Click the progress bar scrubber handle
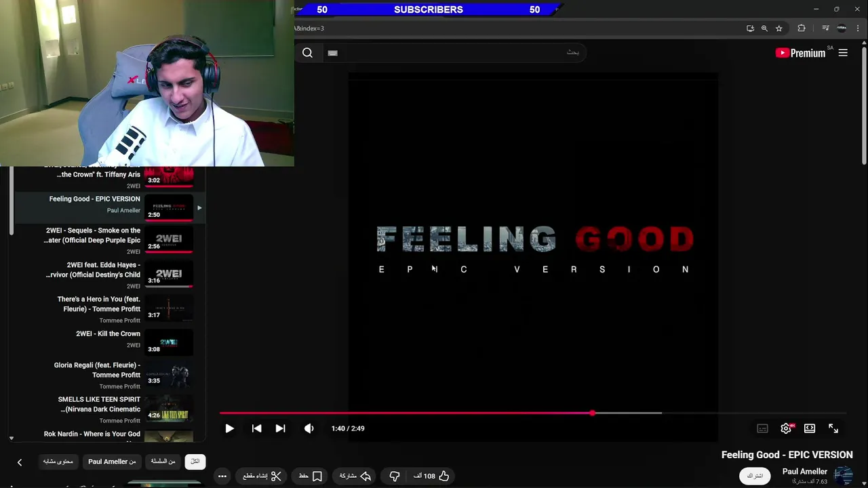868x488 pixels. pyautogui.click(x=593, y=413)
